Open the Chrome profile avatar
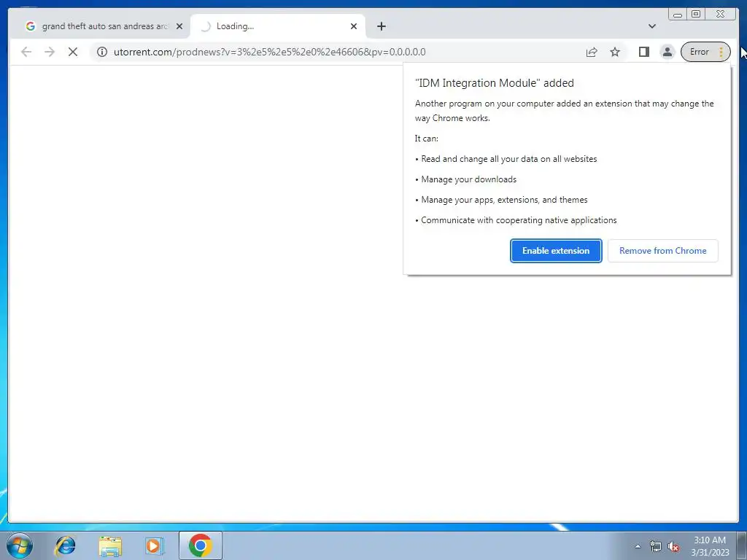Image resolution: width=747 pixels, height=560 pixels. (x=667, y=52)
